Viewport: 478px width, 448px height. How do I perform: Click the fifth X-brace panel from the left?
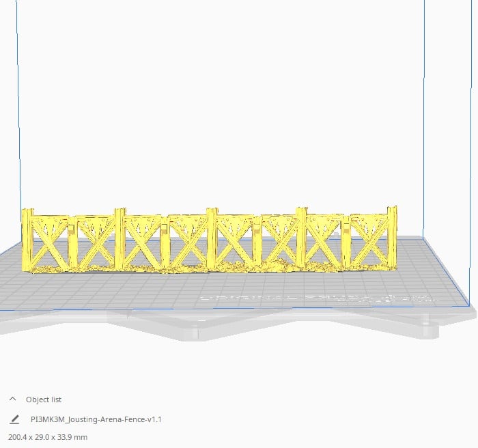[x=235, y=244]
